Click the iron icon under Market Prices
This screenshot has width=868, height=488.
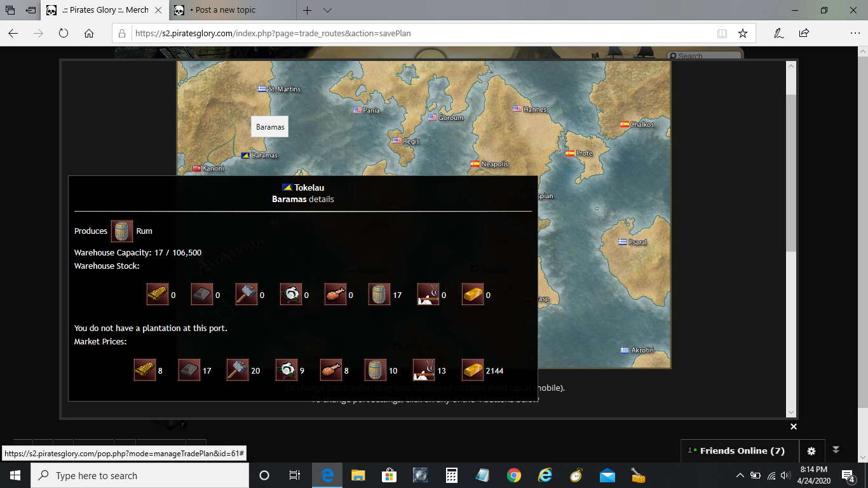coord(189,370)
